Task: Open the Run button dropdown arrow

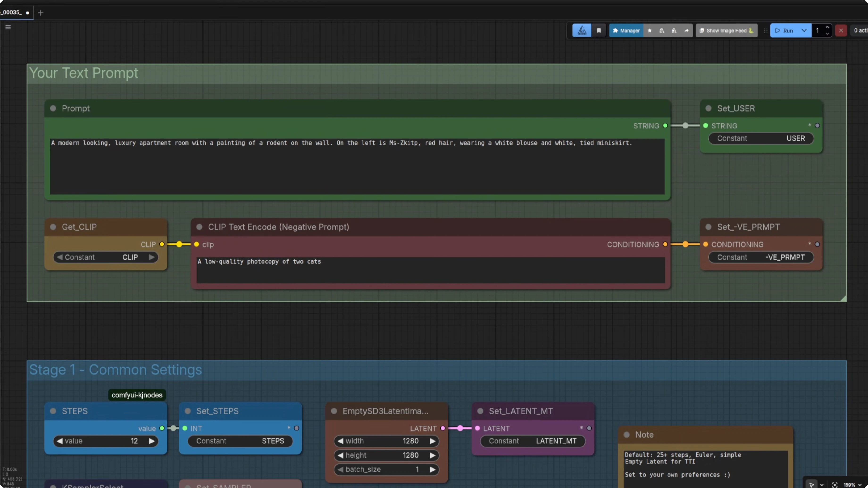Action: pos(804,30)
